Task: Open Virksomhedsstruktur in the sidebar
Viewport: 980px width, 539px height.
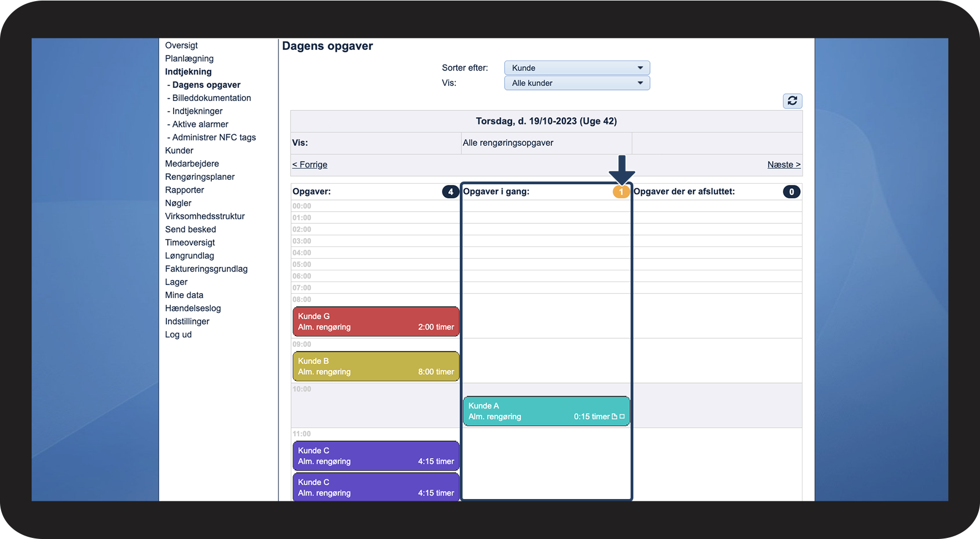Action: [205, 216]
